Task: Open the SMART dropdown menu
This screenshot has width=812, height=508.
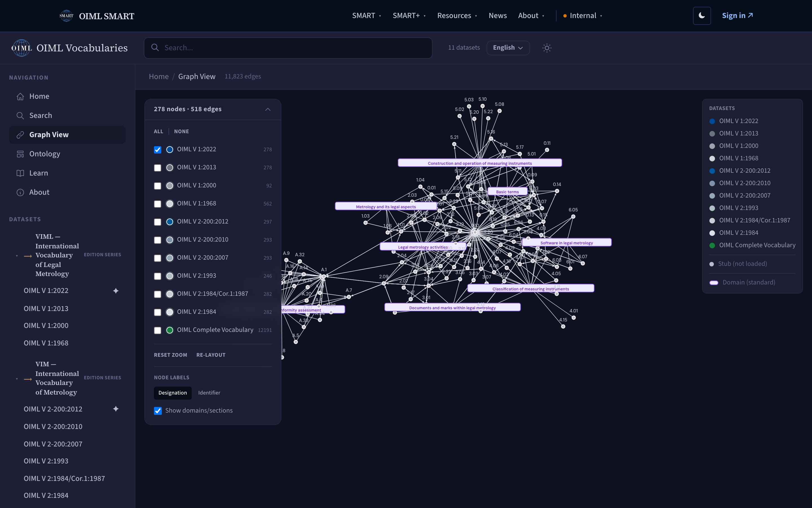Action: pyautogui.click(x=367, y=16)
